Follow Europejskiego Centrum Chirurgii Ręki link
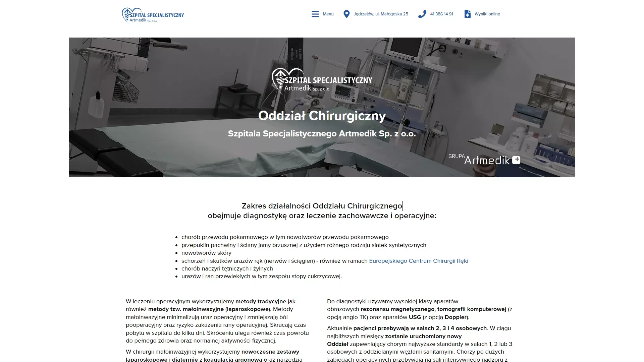The image size is (644, 362). click(418, 261)
